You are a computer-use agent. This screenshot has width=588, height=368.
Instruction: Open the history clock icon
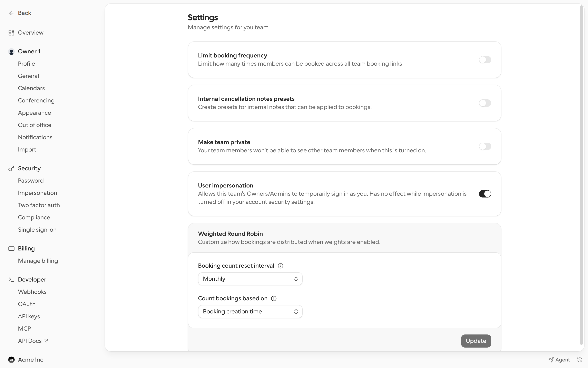[x=580, y=360]
